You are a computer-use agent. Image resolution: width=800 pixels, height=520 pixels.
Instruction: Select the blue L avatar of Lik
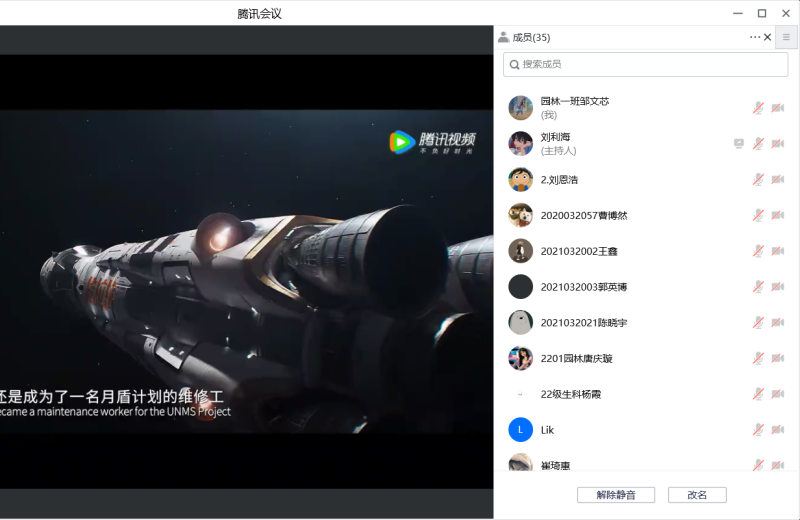coord(520,430)
